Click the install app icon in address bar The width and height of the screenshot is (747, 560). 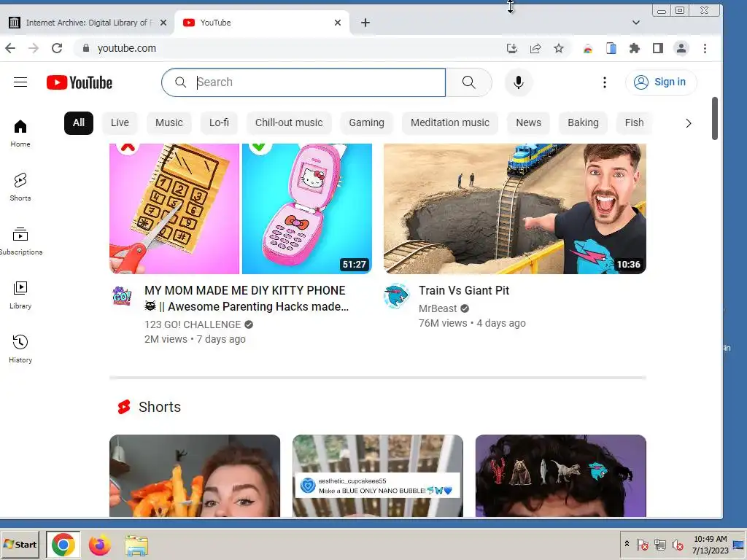511,48
